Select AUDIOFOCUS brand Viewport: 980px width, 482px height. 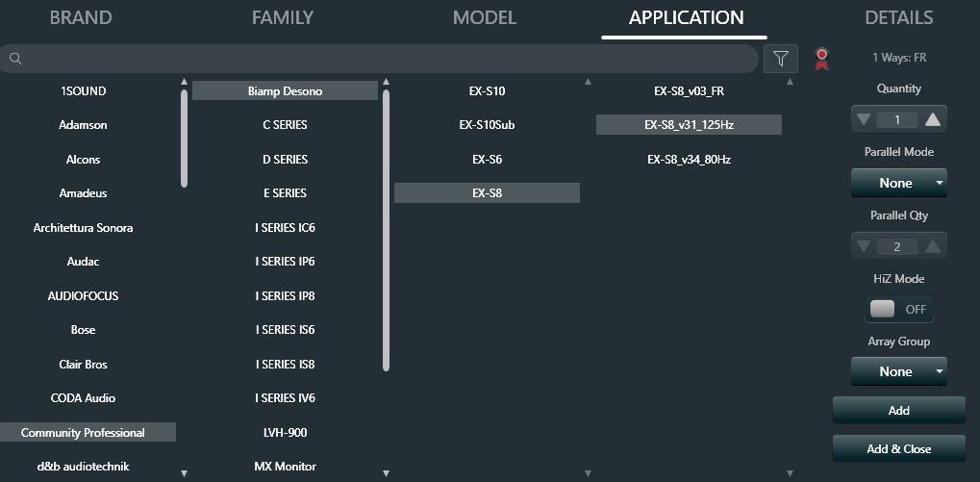tap(83, 295)
